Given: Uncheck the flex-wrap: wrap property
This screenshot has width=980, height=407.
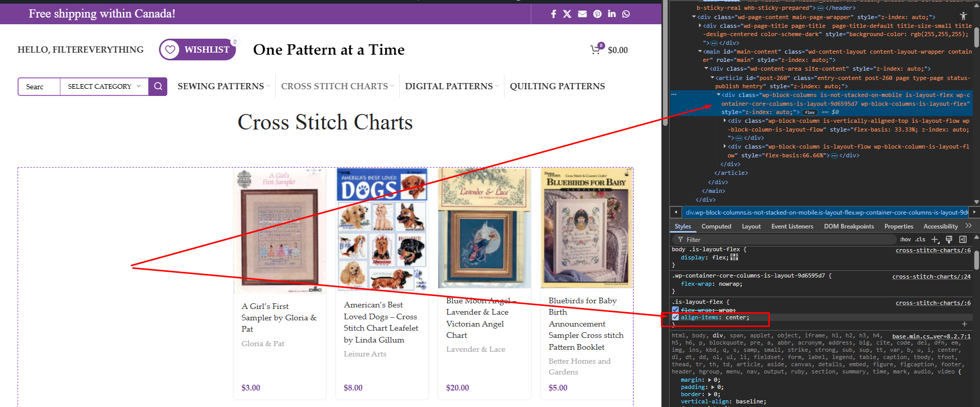Looking at the screenshot, I should point(675,310).
